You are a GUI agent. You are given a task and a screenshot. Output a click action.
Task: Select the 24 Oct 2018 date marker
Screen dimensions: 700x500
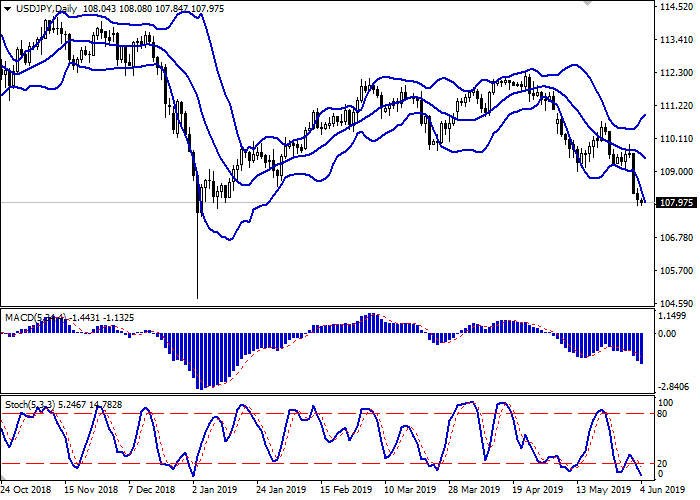coord(27,491)
